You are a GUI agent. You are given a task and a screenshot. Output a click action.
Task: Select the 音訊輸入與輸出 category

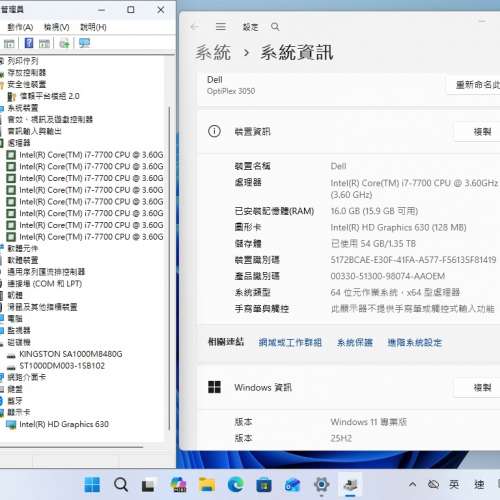click(35, 131)
